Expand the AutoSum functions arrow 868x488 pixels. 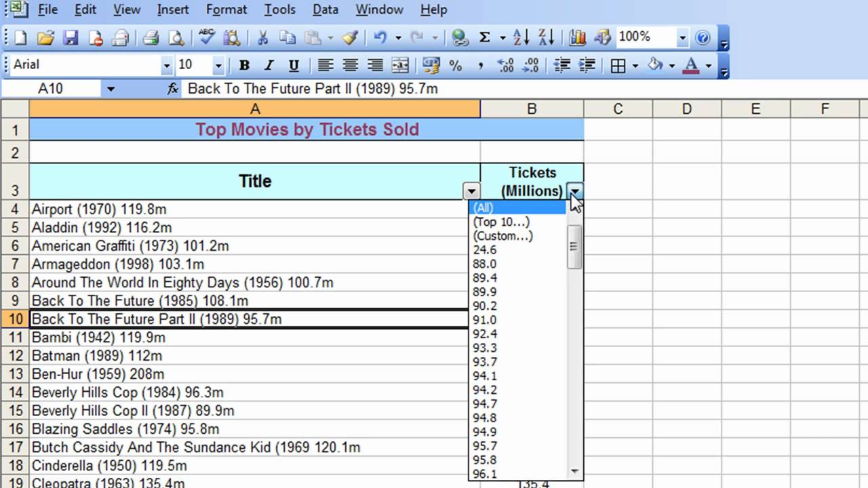502,38
